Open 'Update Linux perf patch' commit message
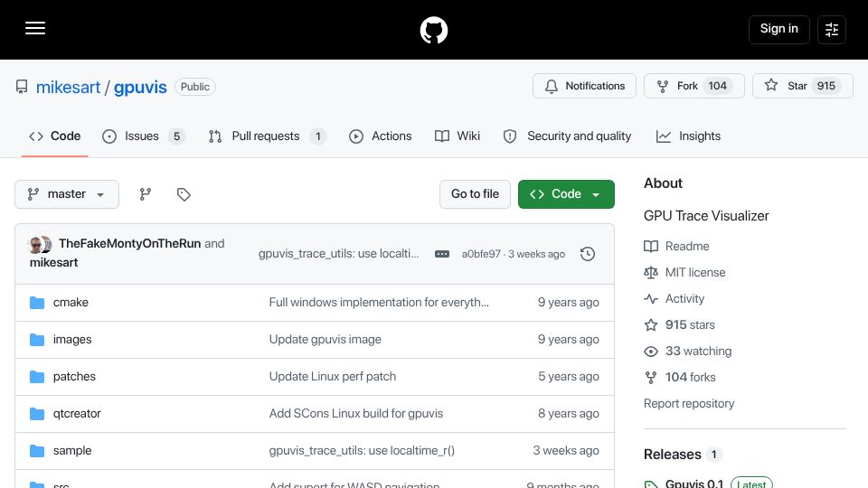The height and width of the screenshot is (488, 868). coord(333,377)
